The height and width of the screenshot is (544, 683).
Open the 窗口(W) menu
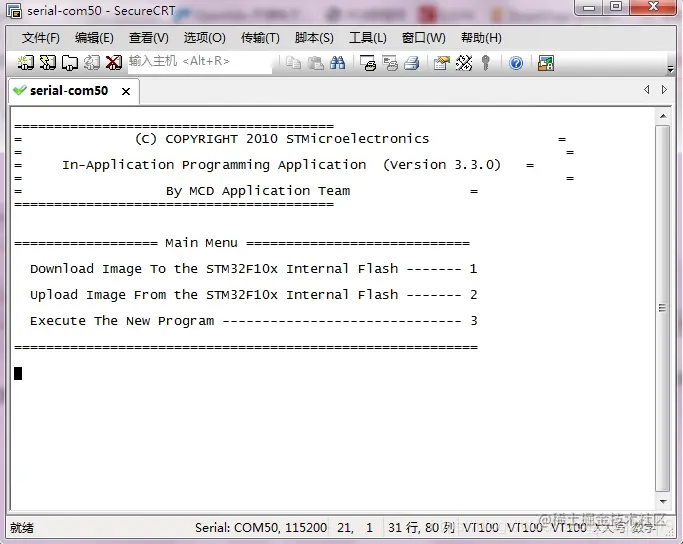pyautogui.click(x=423, y=38)
